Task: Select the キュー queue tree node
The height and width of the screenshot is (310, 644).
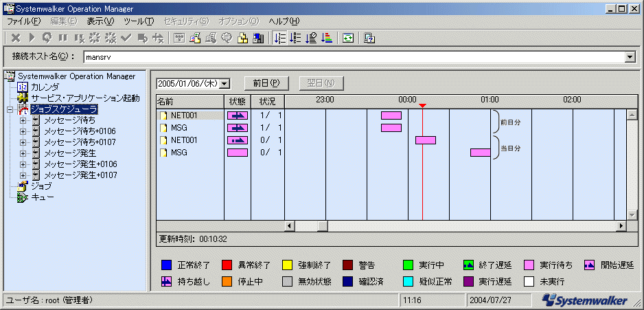Action: 43,197
